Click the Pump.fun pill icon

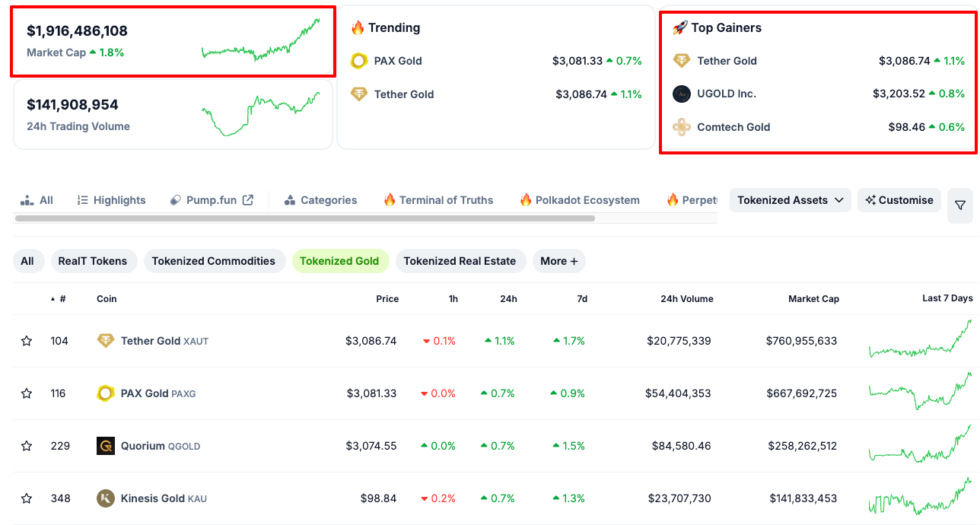point(175,200)
